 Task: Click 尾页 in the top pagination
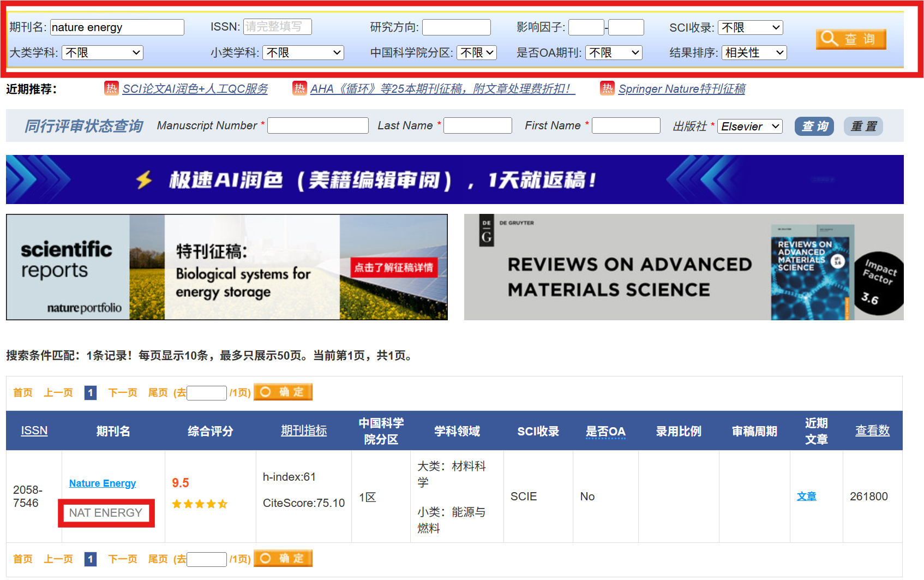pyautogui.click(x=158, y=393)
